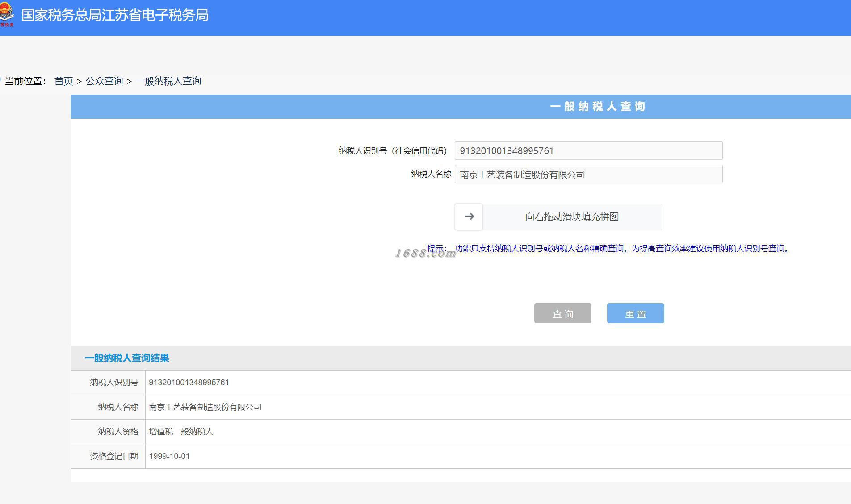This screenshot has height=504, width=851.
Task: Click the 一般纳税人查询结果 section heading
Action: coord(127,358)
